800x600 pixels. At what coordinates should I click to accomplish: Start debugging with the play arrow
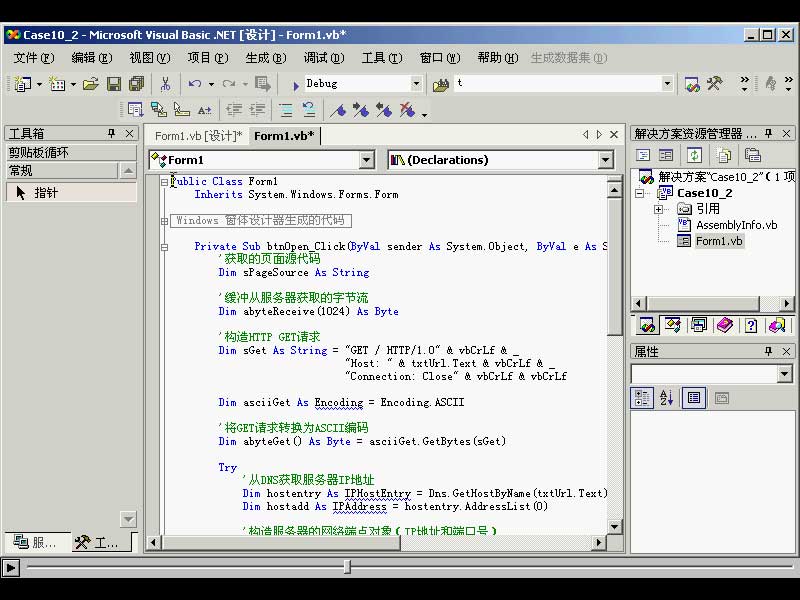[296, 85]
